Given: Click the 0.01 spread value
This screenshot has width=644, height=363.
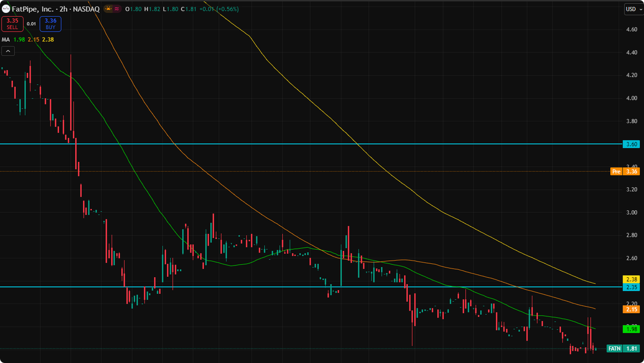Looking at the screenshot, I should [x=31, y=24].
